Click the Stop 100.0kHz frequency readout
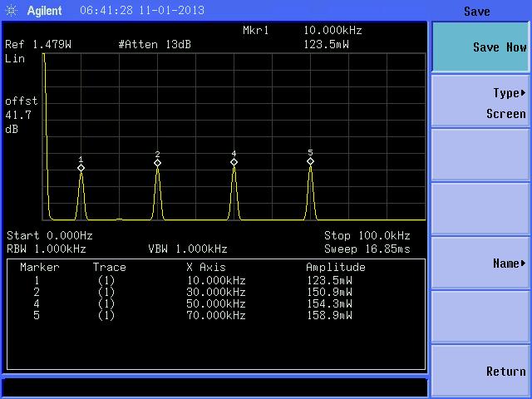This screenshot has width=532, height=399. click(x=367, y=235)
